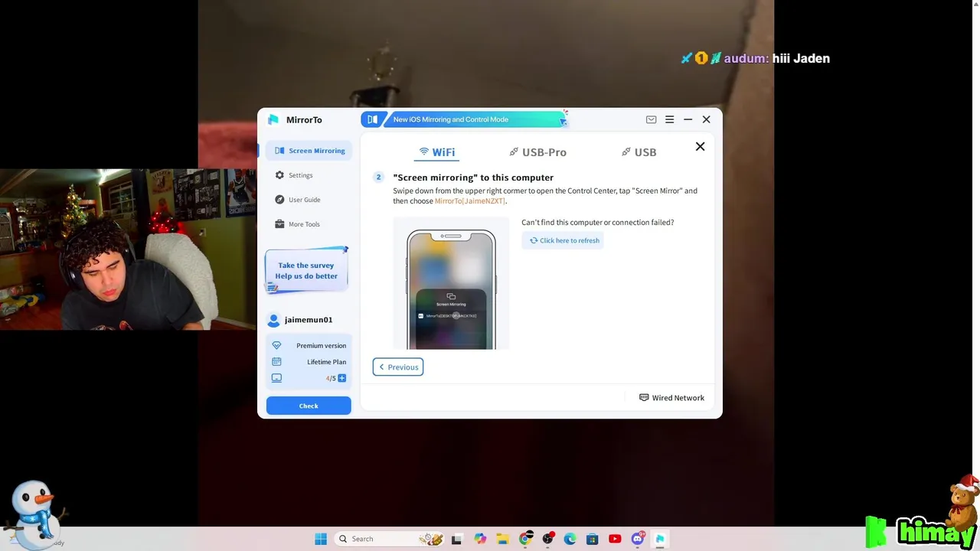Click the orange MirrorTo[JaimeNZXT] text
The image size is (980, 551).
point(470,201)
